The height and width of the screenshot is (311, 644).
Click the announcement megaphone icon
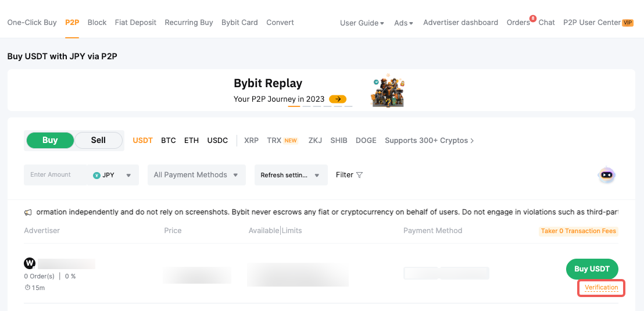28,213
